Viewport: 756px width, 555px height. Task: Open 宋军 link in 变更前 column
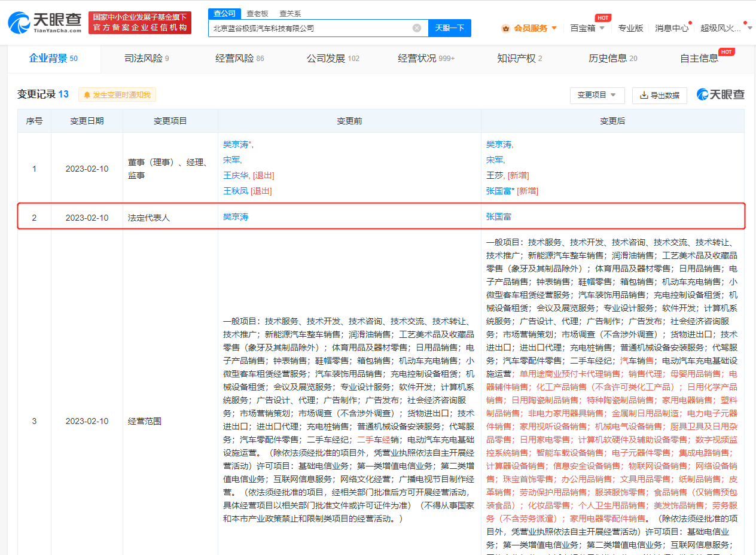tap(231, 160)
